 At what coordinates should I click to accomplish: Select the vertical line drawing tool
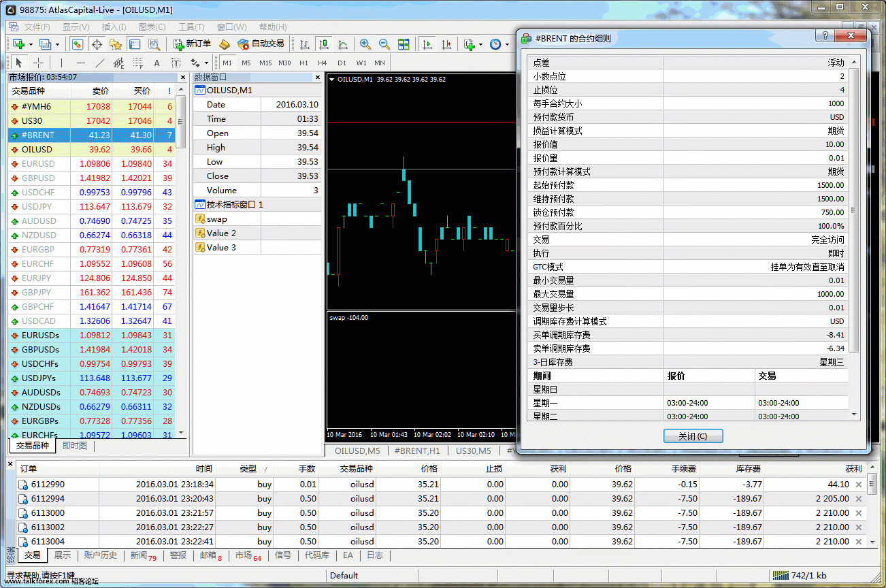[62, 63]
